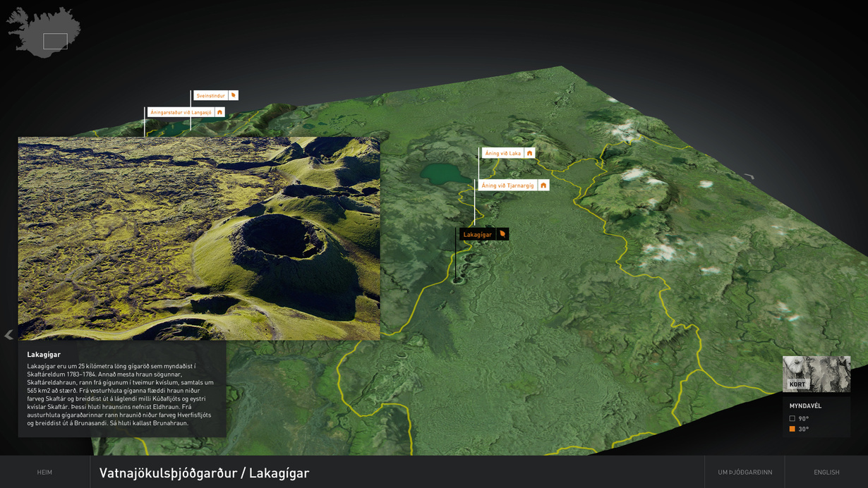The height and width of the screenshot is (488, 868).
Task: Set camera angle to 90°
Action: [x=792, y=419]
